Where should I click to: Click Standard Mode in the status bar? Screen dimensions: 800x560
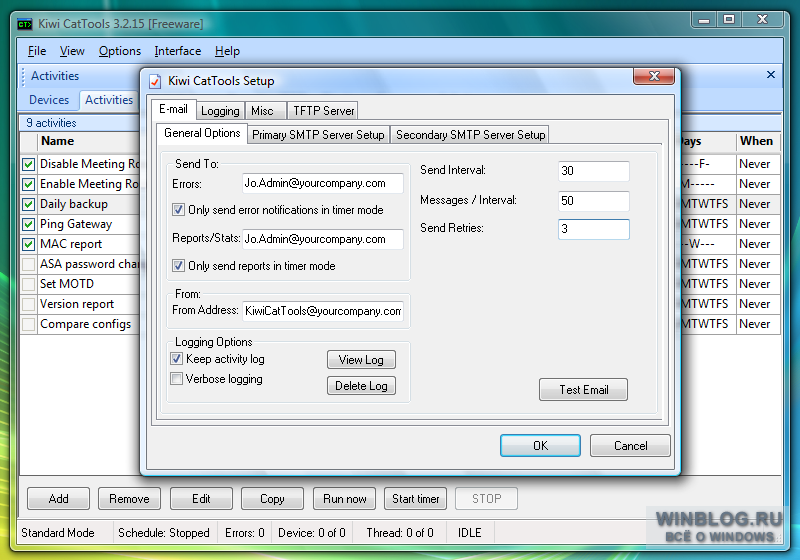(x=58, y=533)
